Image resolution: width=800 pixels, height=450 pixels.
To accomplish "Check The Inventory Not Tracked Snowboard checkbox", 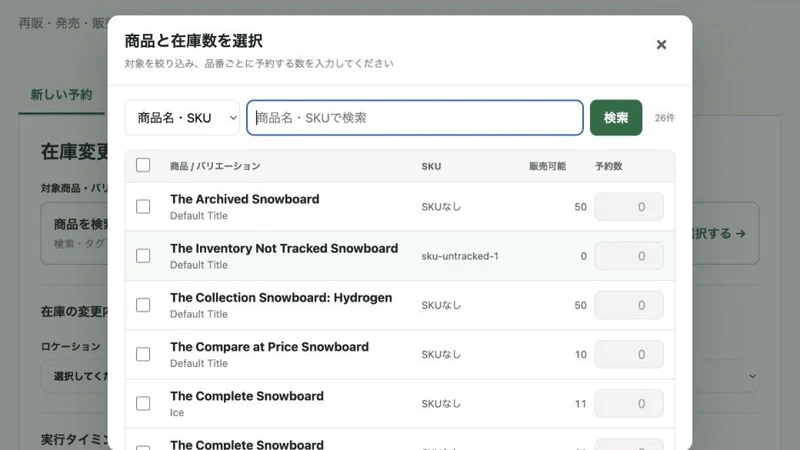I will click(143, 256).
